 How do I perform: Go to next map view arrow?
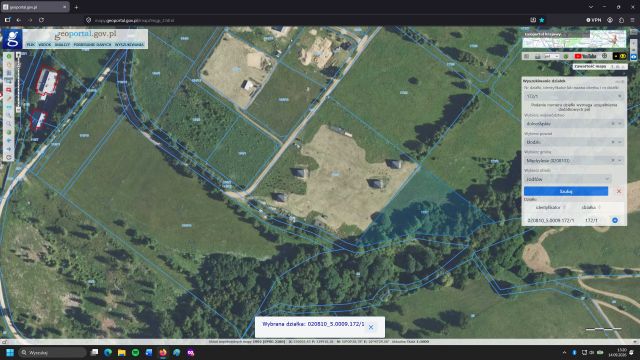(x=9, y=149)
